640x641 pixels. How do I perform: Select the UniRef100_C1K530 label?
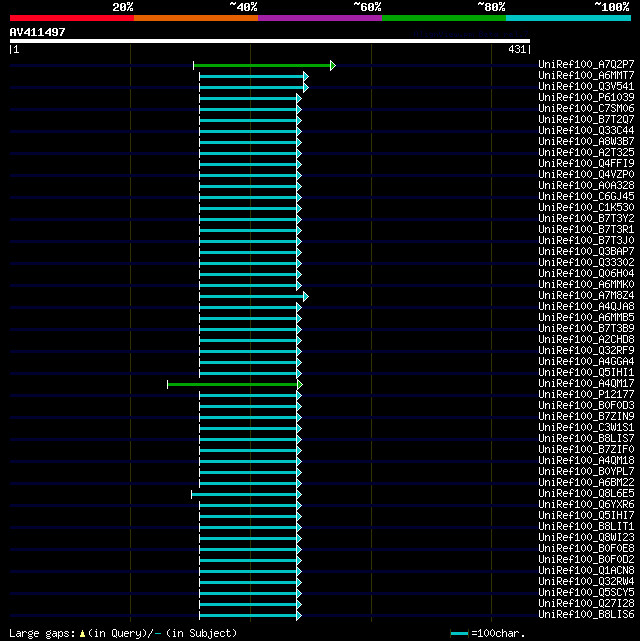tap(586, 207)
